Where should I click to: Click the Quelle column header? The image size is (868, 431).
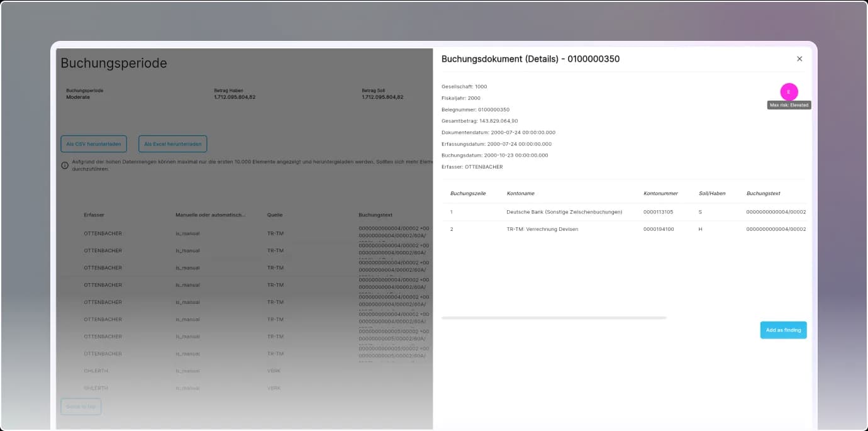coord(275,215)
